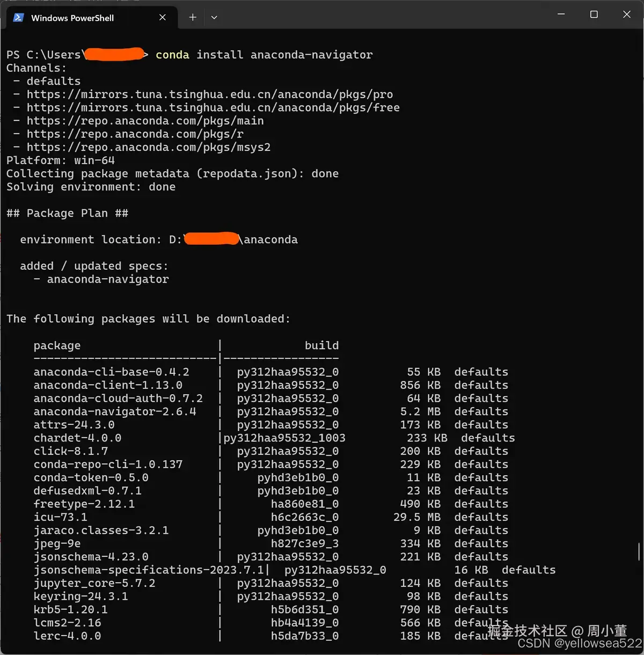Click 'h6c2663c_0' build string

pyautogui.click(x=304, y=517)
